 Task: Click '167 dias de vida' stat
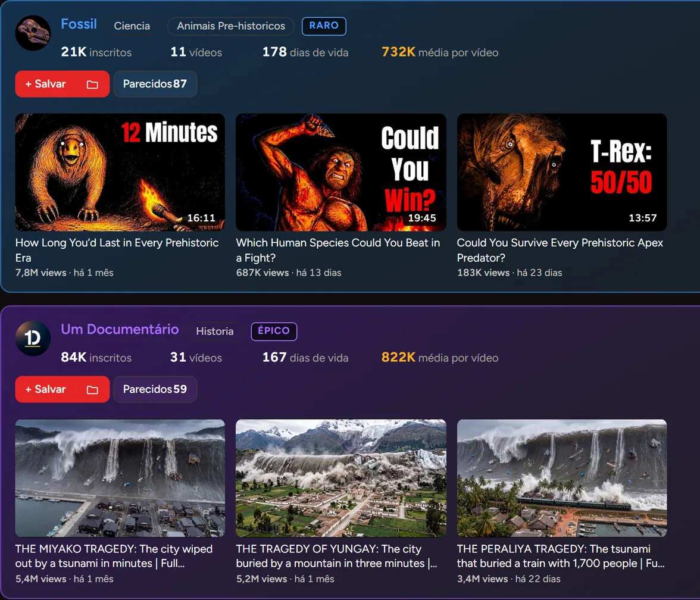click(x=305, y=358)
